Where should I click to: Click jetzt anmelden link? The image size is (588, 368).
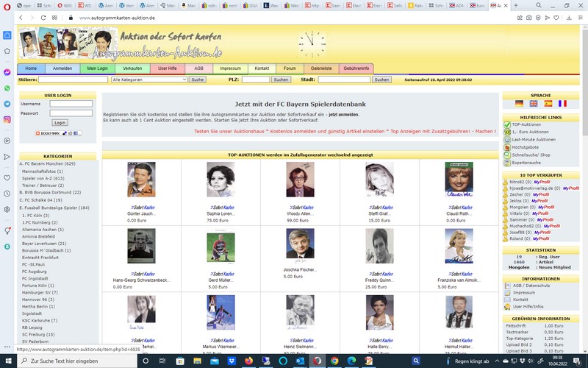click(x=343, y=115)
